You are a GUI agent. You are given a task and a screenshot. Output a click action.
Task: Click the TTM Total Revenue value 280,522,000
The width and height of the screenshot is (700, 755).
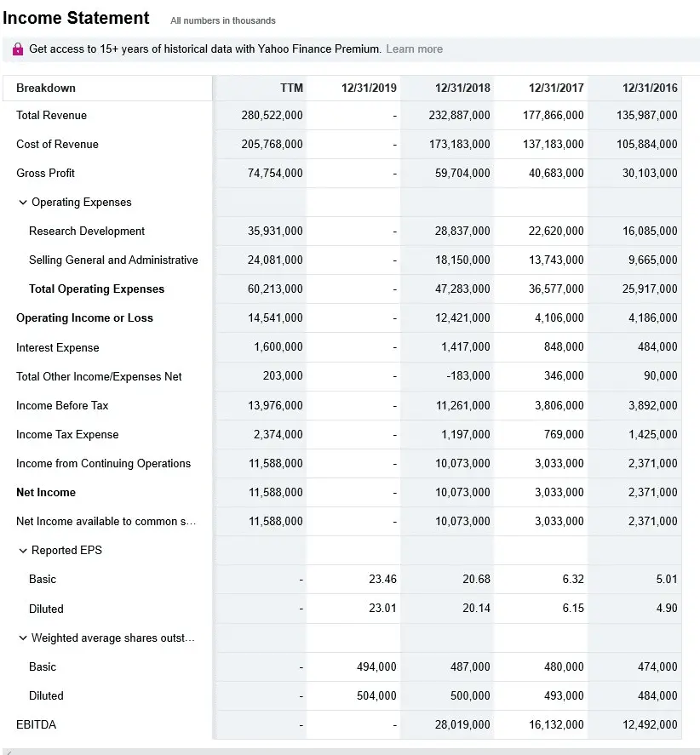(x=272, y=116)
